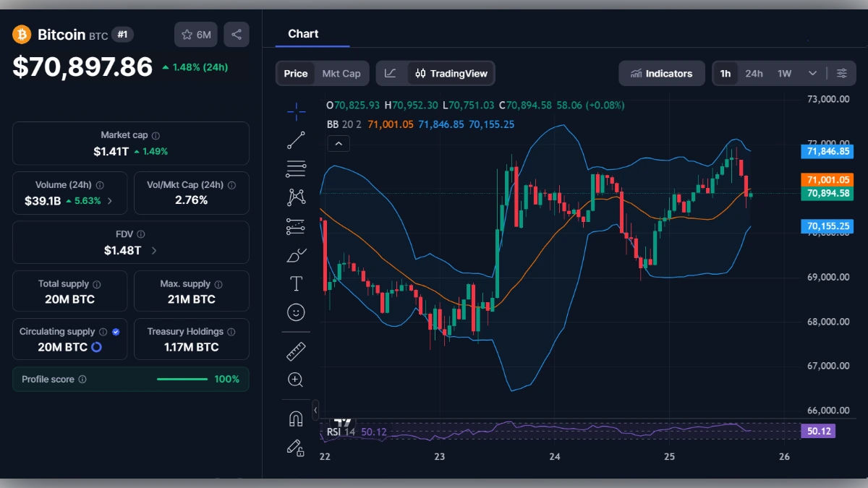This screenshot has width=868, height=488.
Task: Collapse the indicator legend with the up arrow
Action: tap(339, 144)
